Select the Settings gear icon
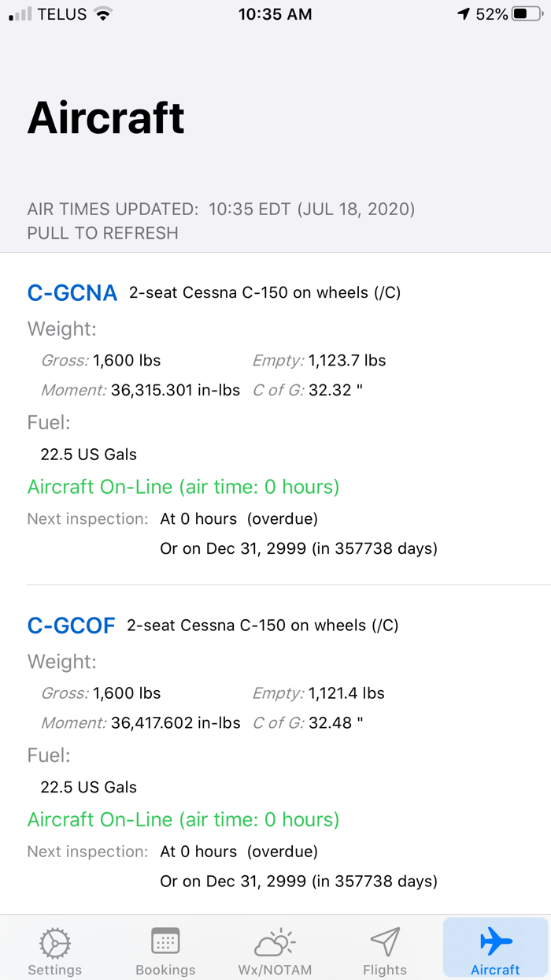This screenshot has height=980, width=551. point(54,943)
